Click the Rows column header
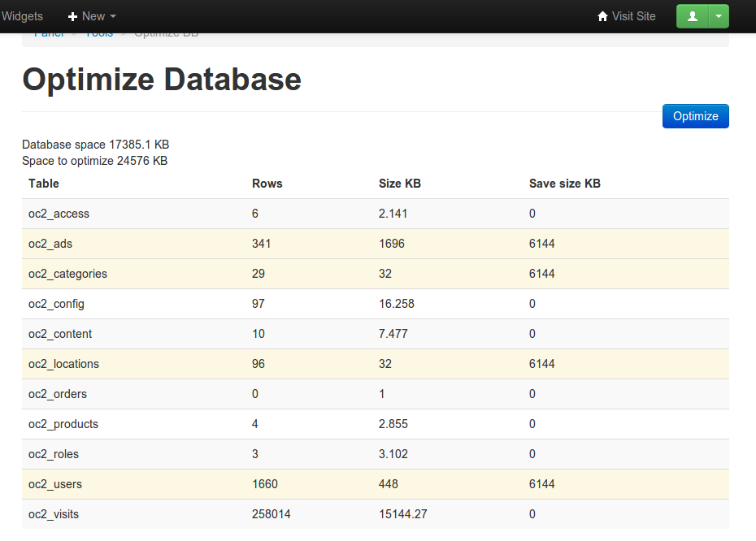 [267, 184]
